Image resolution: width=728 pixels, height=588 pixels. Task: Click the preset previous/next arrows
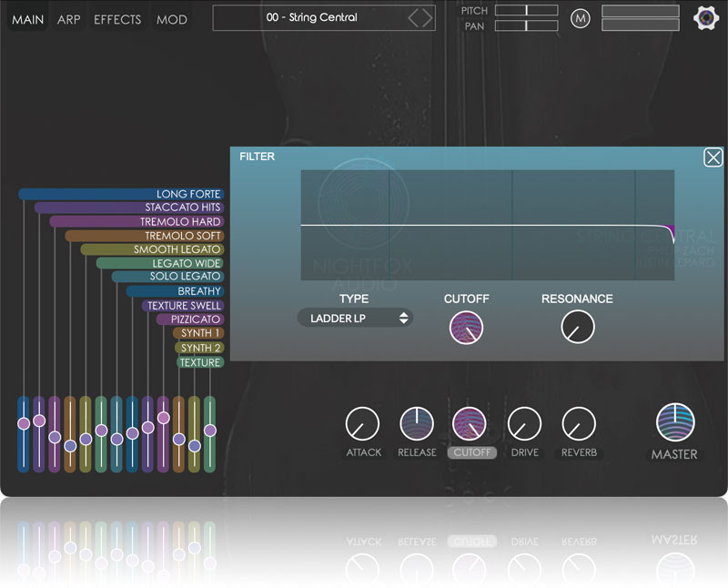420,17
